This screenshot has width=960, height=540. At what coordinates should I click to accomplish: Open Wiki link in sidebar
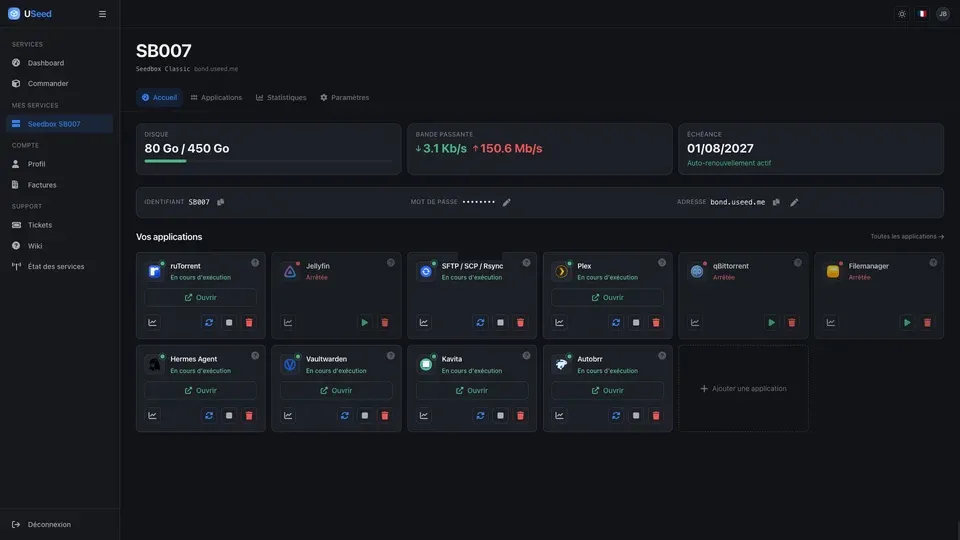pyautogui.click(x=59, y=246)
